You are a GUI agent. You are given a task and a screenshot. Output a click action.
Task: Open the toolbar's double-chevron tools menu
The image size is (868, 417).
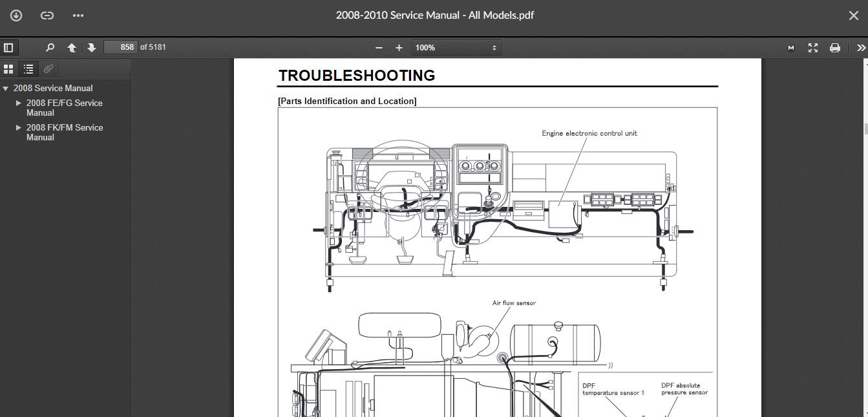tap(860, 48)
